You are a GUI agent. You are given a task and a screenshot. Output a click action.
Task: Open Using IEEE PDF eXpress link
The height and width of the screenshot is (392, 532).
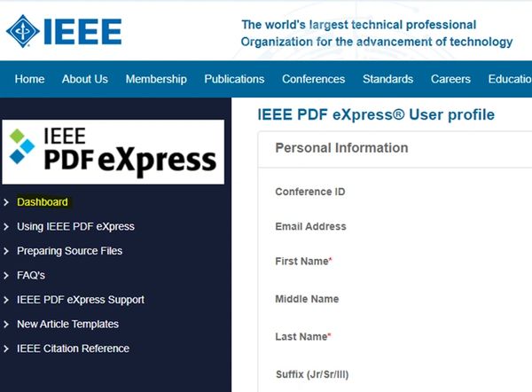75,226
